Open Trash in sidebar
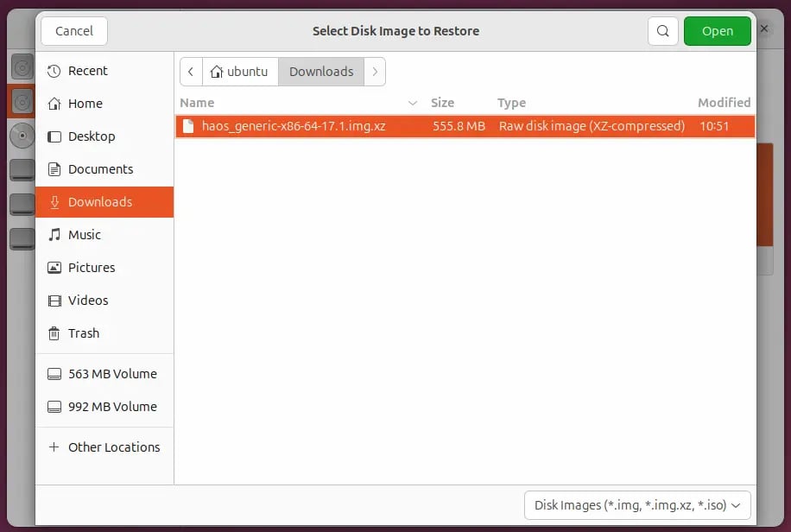Image resolution: width=791 pixels, height=532 pixels. (x=83, y=333)
